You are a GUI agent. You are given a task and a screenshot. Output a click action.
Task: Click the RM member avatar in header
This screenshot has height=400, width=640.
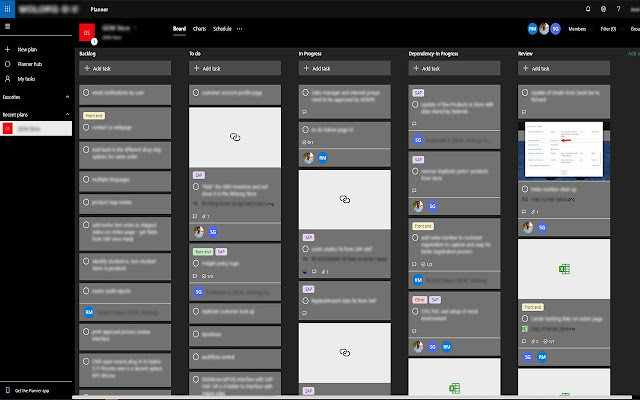point(532,29)
